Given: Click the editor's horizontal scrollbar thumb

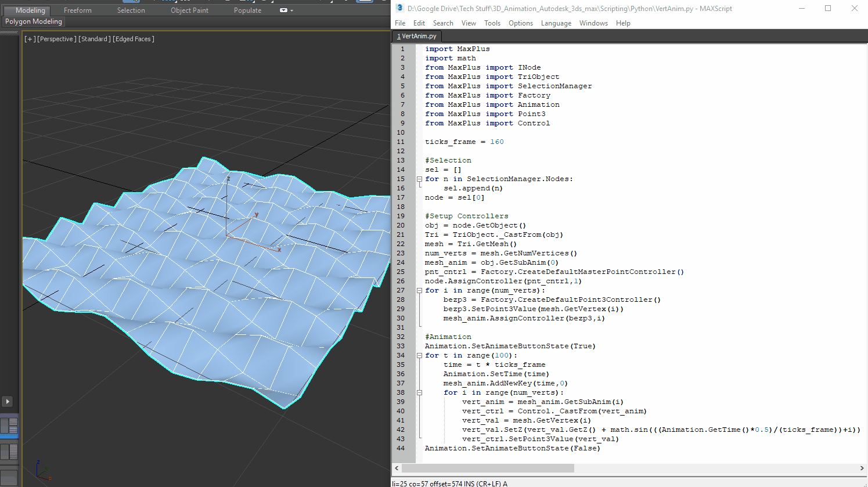Looking at the screenshot, I should click(x=488, y=468).
